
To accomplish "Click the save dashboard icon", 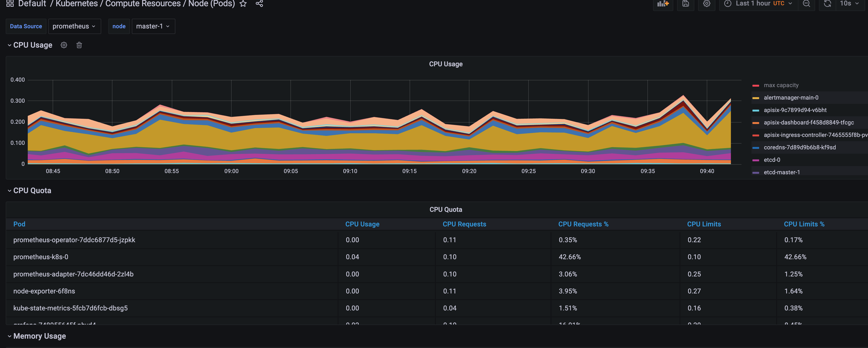I will coord(685,4).
